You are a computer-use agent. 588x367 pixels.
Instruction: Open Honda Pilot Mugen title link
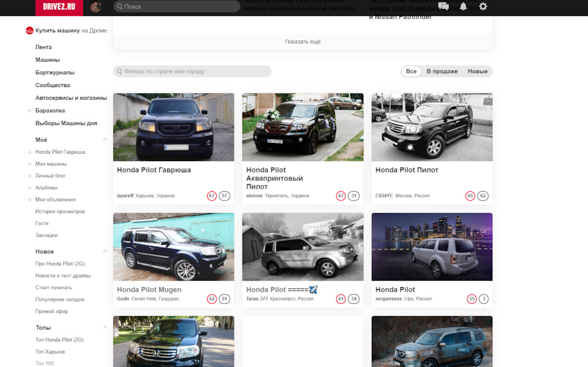click(x=149, y=290)
